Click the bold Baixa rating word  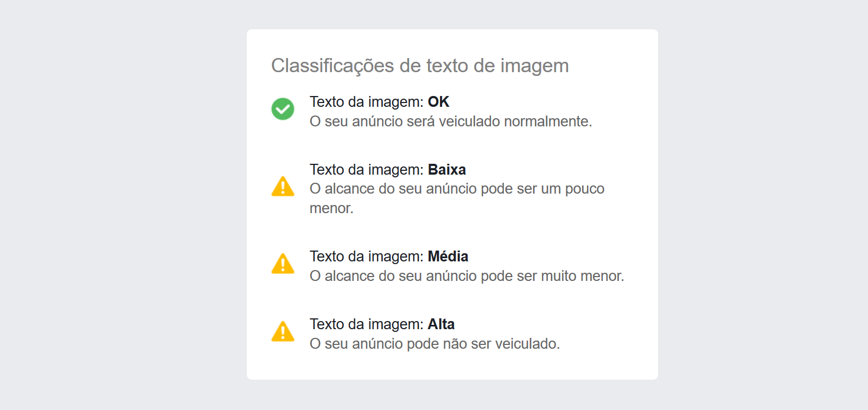[447, 170]
